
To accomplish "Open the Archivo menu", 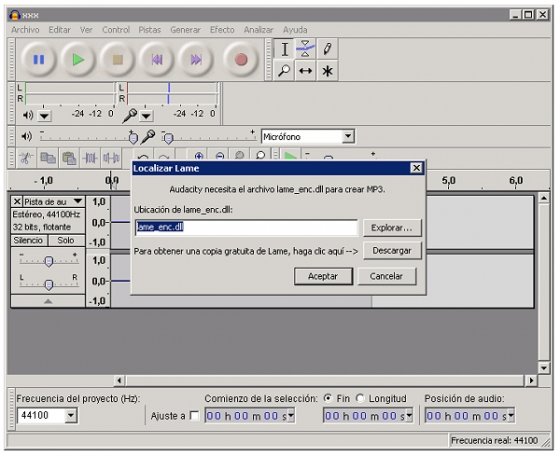I will [25, 30].
